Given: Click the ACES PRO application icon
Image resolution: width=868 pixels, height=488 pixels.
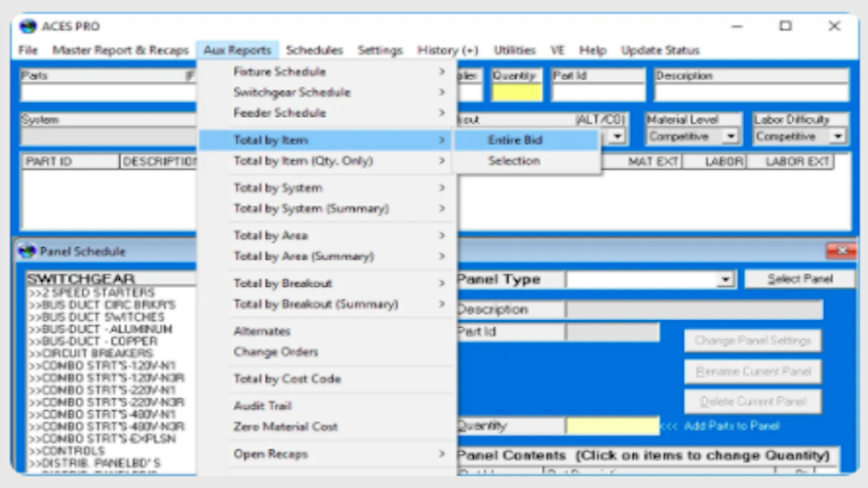Looking at the screenshot, I should click(x=27, y=26).
